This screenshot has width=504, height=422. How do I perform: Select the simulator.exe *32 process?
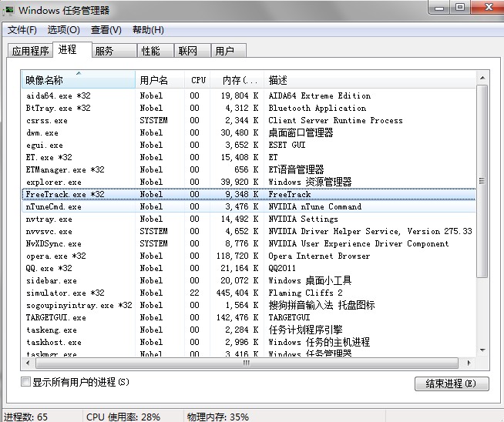pos(249,293)
